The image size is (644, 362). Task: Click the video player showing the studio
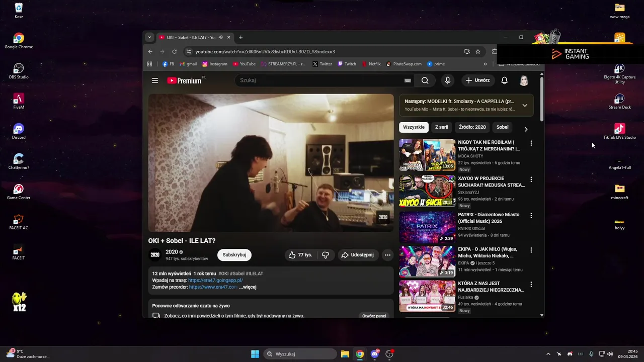click(271, 163)
